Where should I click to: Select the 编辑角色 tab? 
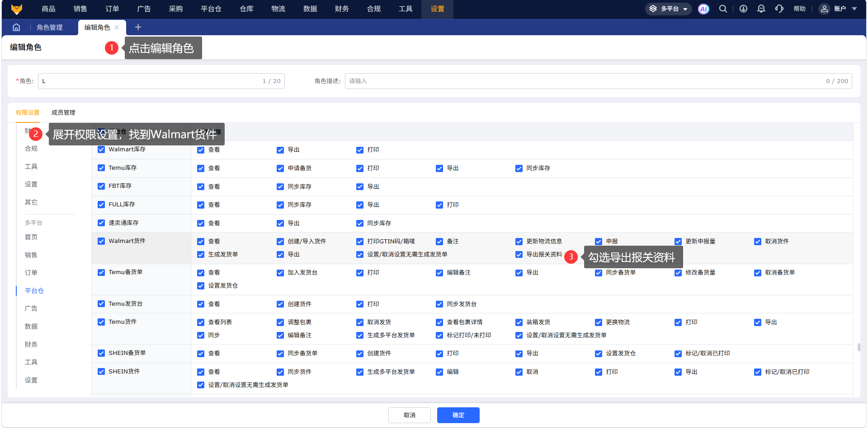tap(97, 28)
